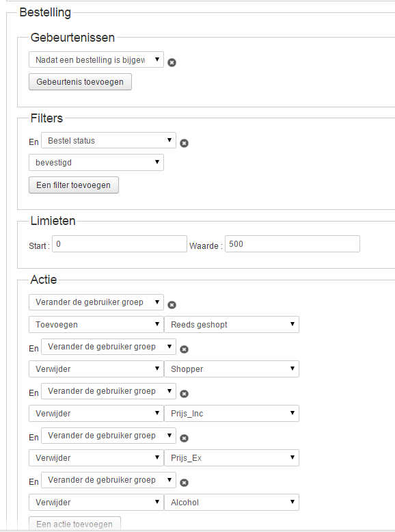This screenshot has width=395, height=532.
Task: Delete the Bestel status filter row
Action: (x=184, y=143)
